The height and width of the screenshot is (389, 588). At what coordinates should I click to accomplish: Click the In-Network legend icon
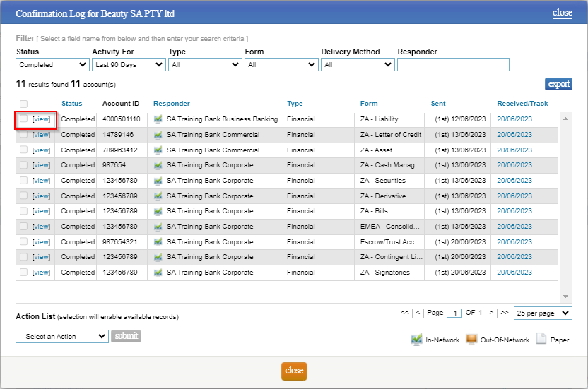coord(416,340)
